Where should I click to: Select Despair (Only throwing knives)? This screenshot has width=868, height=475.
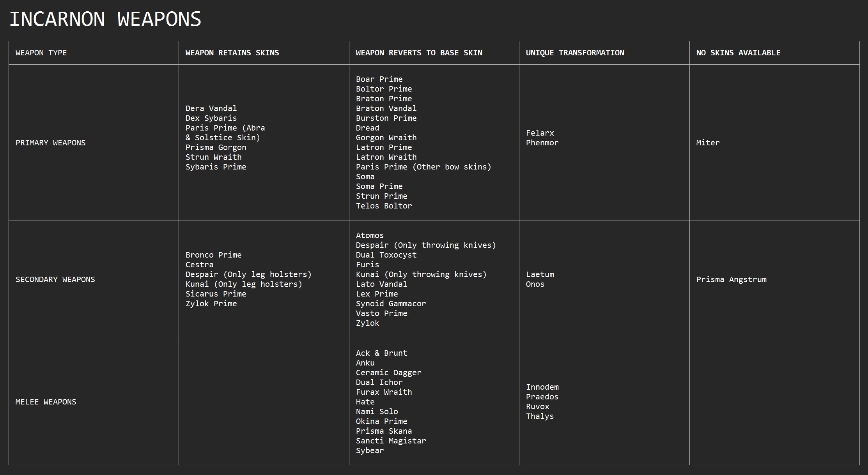426,245
